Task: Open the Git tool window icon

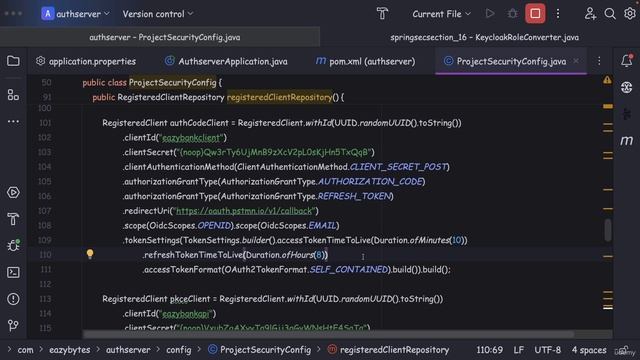Action: [13, 325]
